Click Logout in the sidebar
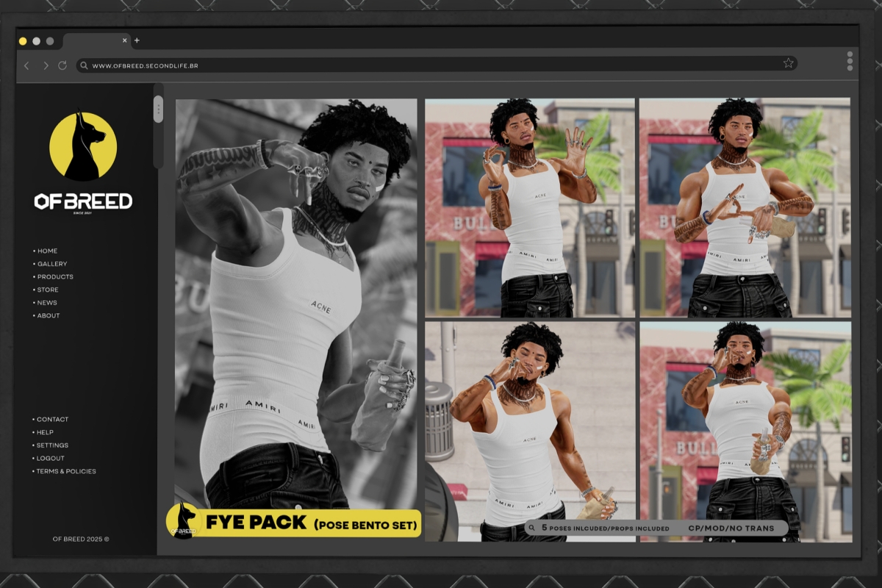This screenshot has width=882, height=588. point(50,459)
